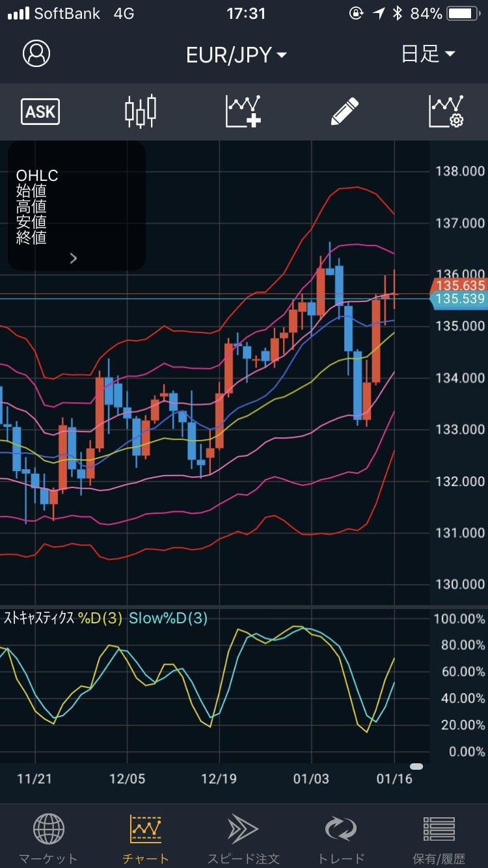Select the pencil drawing tool
The width and height of the screenshot is (488, 868).
tap(345, 111)
